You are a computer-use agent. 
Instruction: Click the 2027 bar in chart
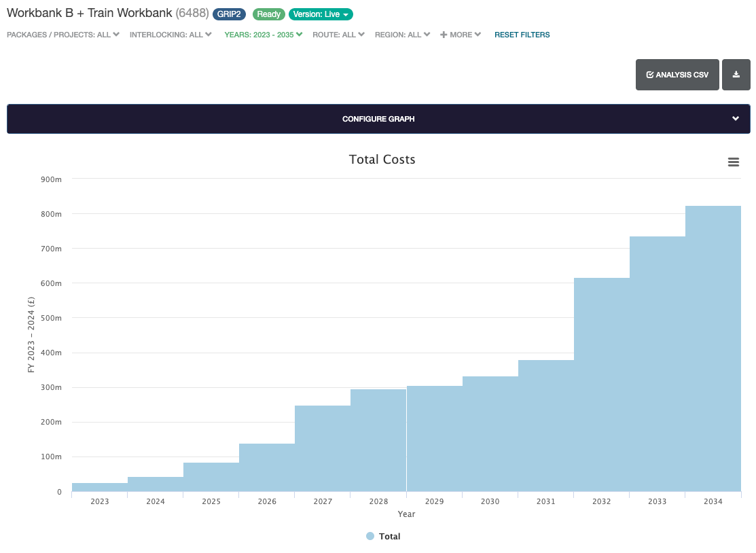click(323, 448)
